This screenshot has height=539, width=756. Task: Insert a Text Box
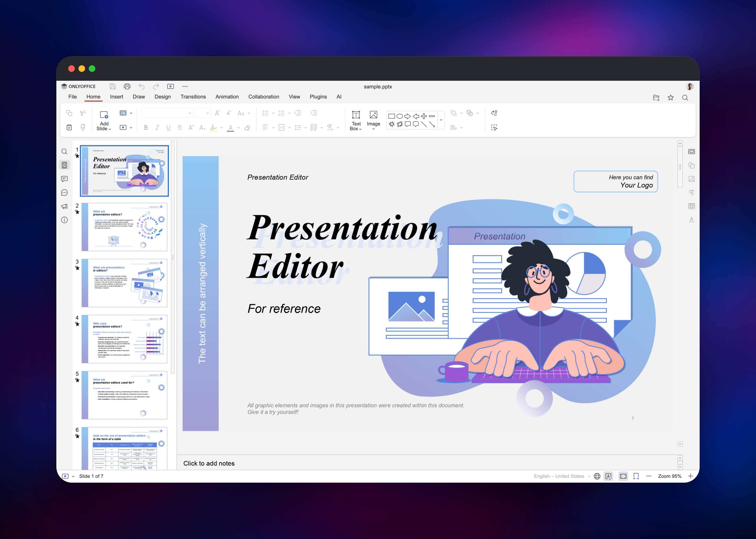356,120
